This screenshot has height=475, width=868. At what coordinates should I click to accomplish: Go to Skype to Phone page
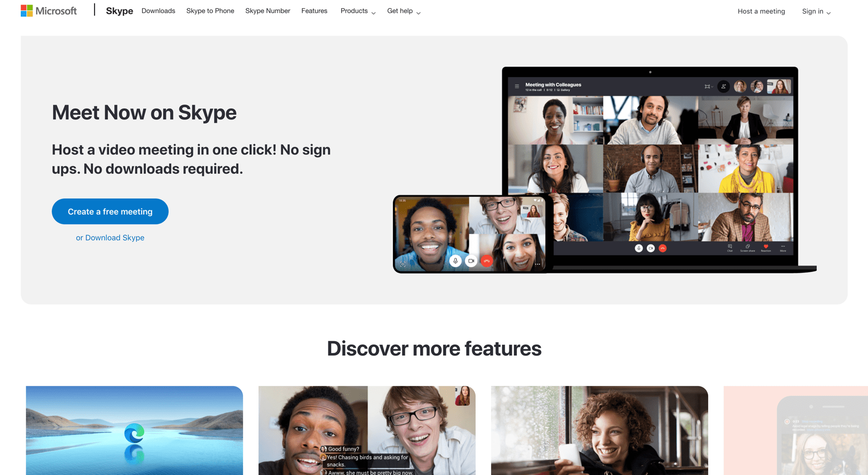click(x=210, y=11)
